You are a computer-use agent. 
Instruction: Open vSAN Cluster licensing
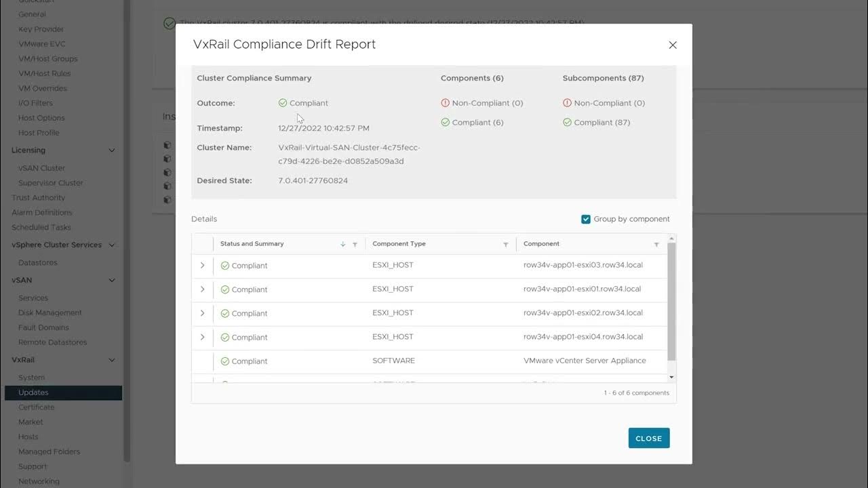42,168
